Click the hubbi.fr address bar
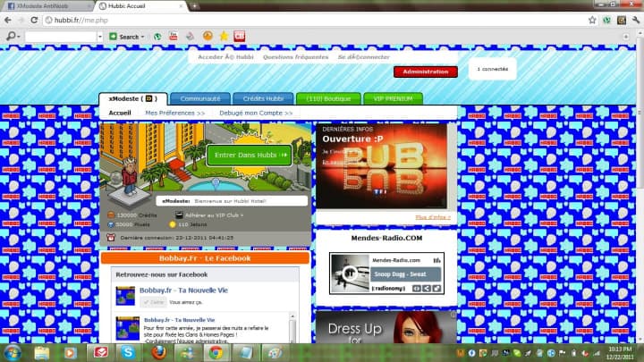Screen dimensions: 644x362 [314, 20]
